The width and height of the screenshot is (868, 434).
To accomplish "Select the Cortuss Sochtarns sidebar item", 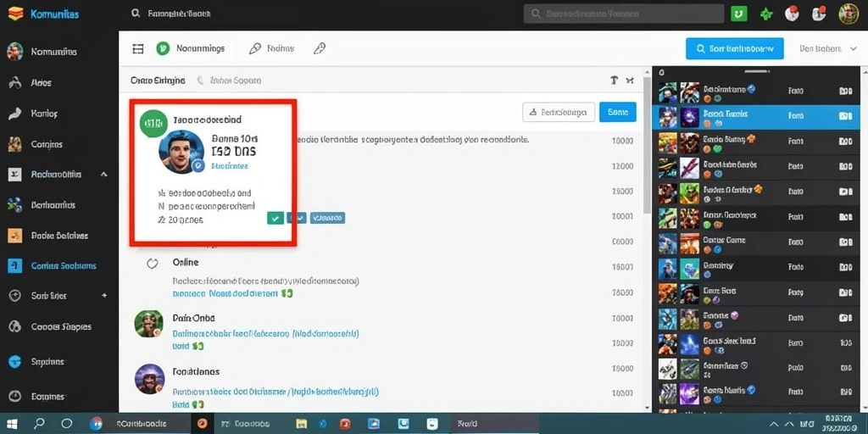I will 58,265.
